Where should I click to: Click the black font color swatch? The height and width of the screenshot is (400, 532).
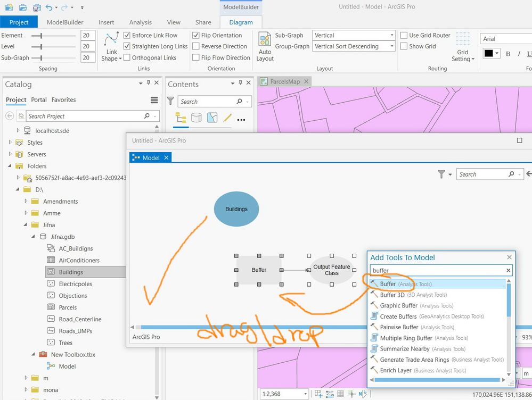click(488, 54)
